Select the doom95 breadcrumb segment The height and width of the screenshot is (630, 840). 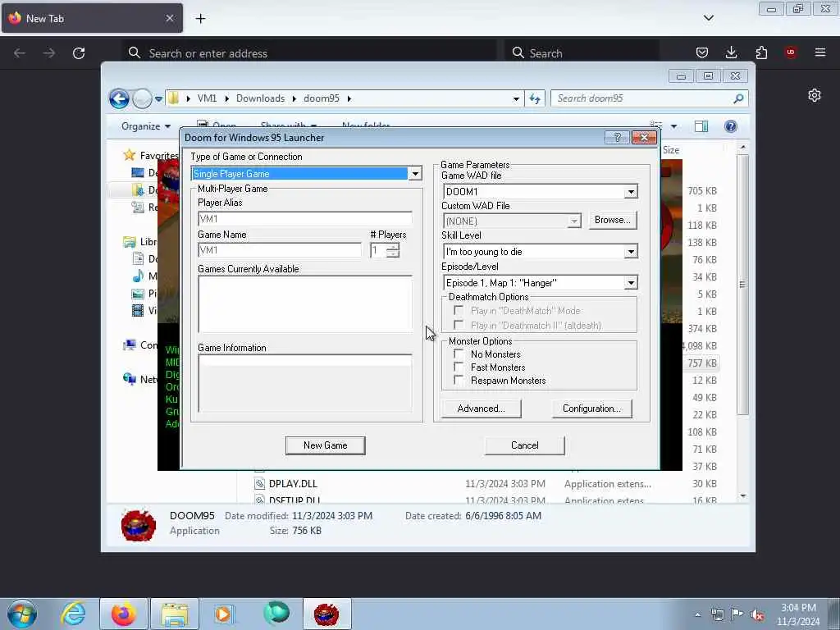coord(322,98)
